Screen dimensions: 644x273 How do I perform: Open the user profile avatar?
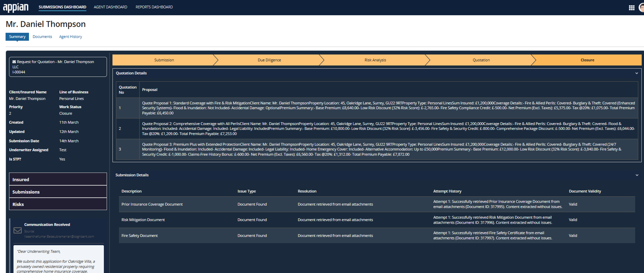[x=641, y=8]
